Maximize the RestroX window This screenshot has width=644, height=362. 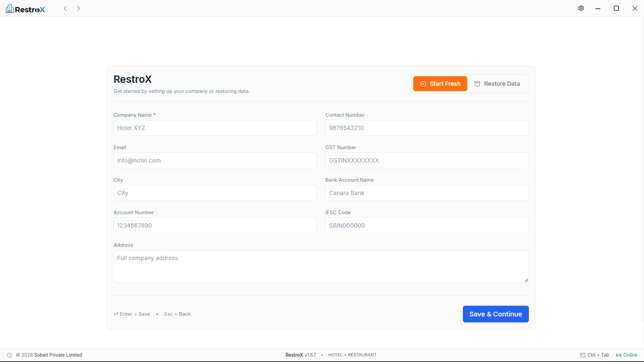(x=616, y=8)
